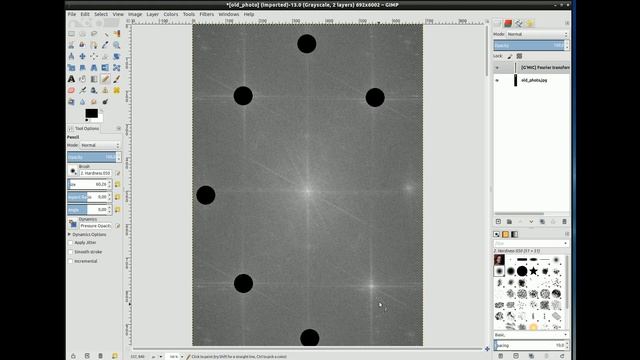Select the Crop tool
The width and height of the screenshot is (640, 360).
point(105,56)
